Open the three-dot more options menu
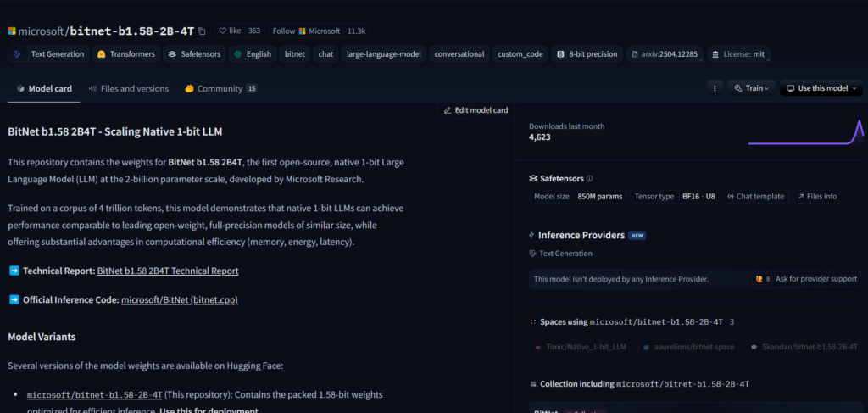868x413 pixels. [x=715, y=88]
